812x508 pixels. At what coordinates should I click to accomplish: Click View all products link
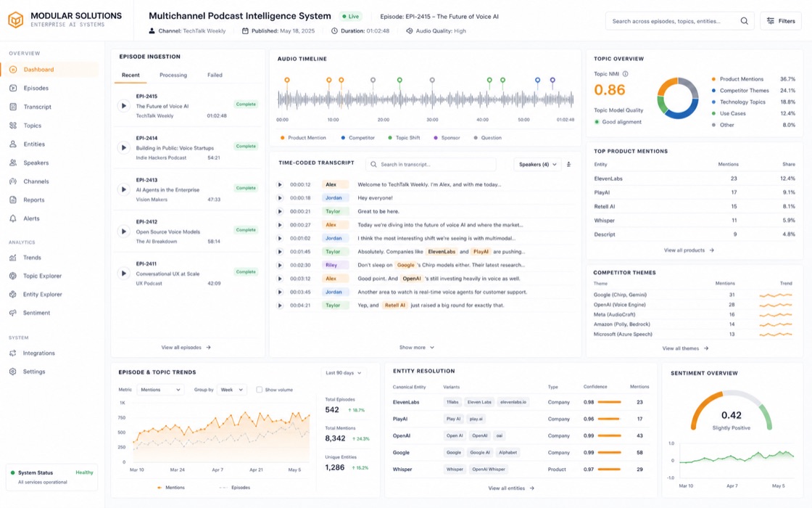coord(689,250)
